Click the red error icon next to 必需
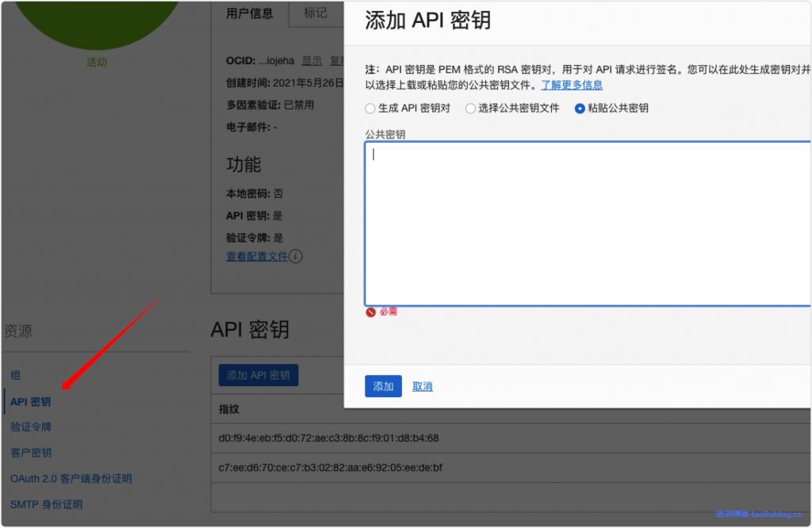 click(370, 312)
